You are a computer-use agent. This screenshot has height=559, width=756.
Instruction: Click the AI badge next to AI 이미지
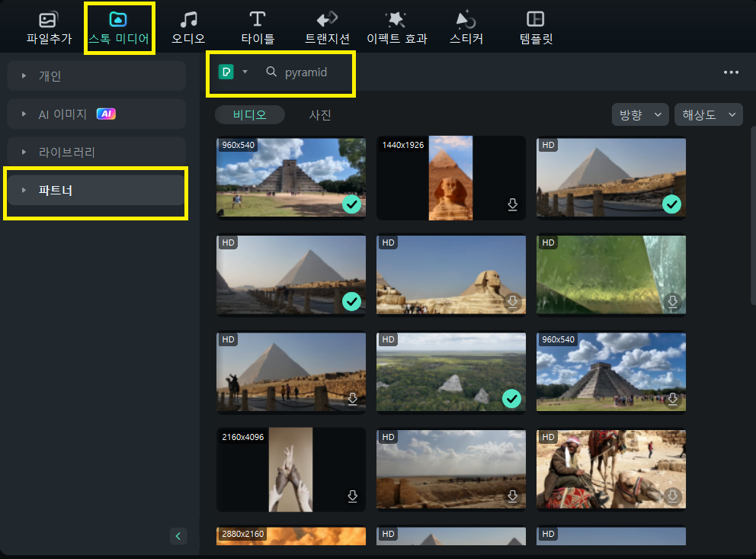click(106, 114)
